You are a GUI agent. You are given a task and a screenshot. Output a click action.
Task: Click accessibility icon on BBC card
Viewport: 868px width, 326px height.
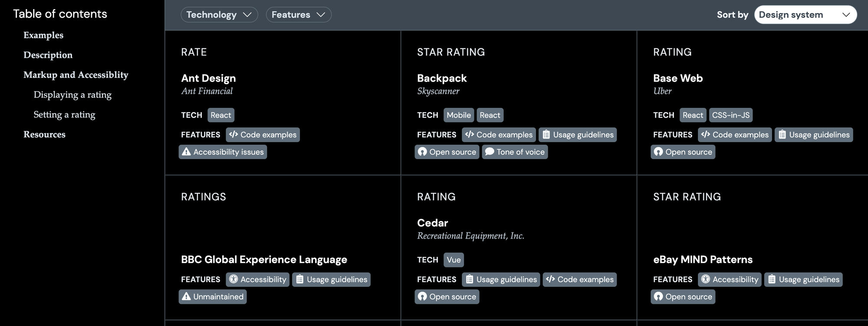point(233,279)
